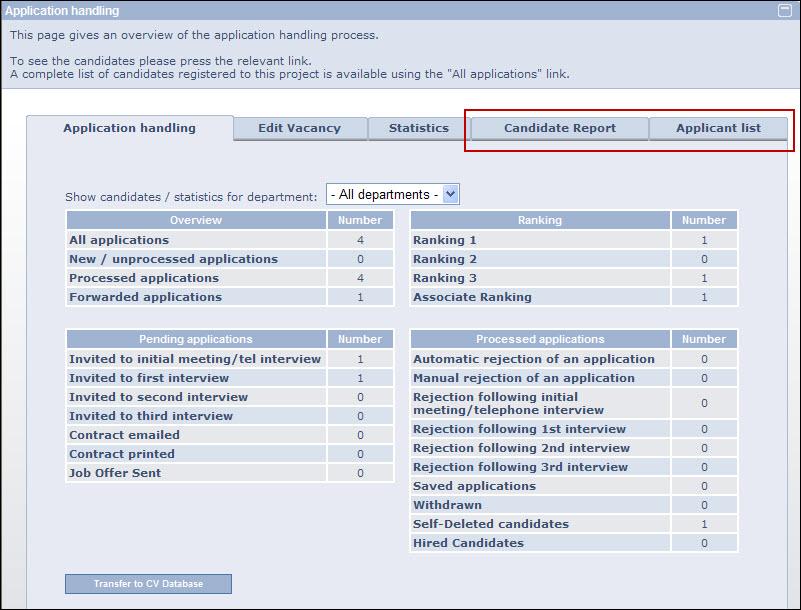Open Manual rejection of an application
This screenshot has width=801, height=610.
tap(524, 378)
